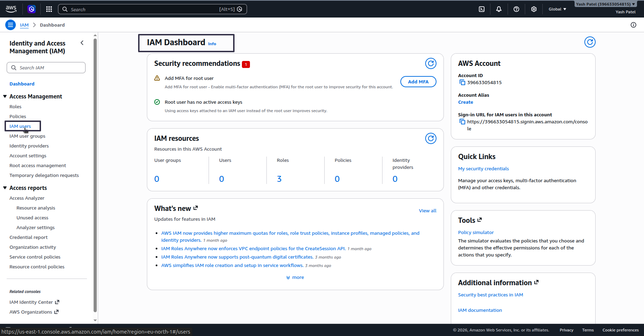Open the notifications bell
The image size is (644, 336).
click(499, 9)
